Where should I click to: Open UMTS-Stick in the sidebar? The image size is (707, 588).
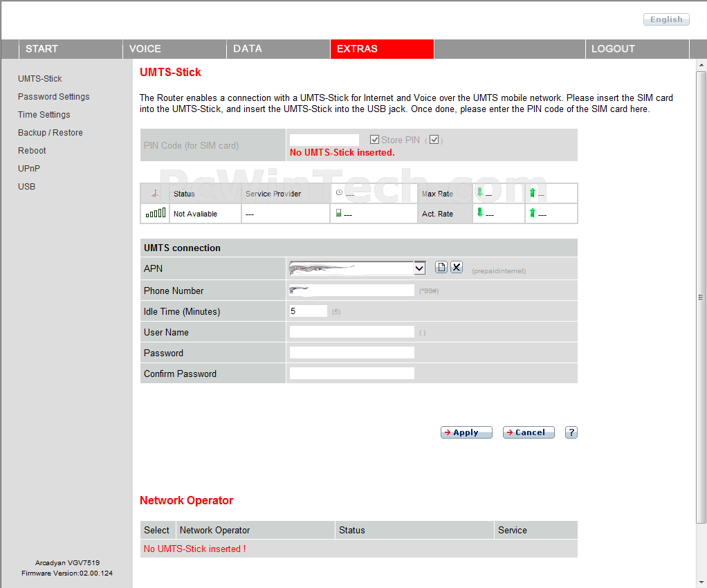pos(39,78)
